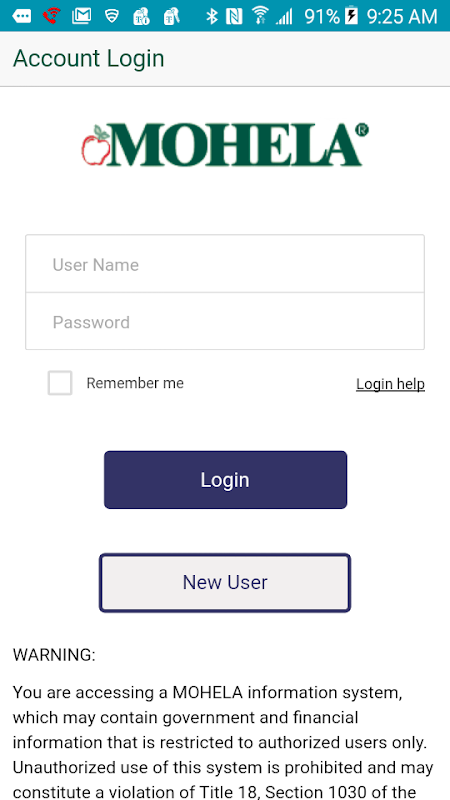The image size is (450, 800).
Task: Tap the red Wi-Fi calling phone icon
Action: pyautogui.click(x=51, y=16)
